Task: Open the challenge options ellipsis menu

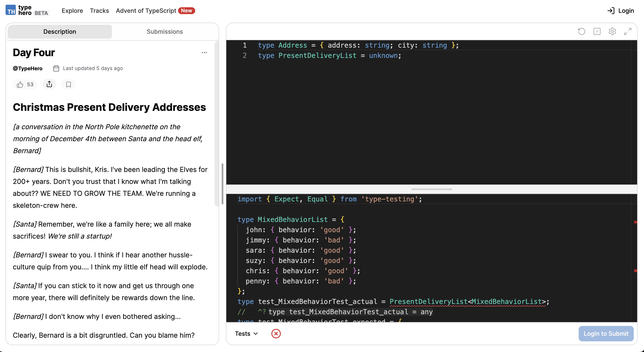Action: [204, 52]
